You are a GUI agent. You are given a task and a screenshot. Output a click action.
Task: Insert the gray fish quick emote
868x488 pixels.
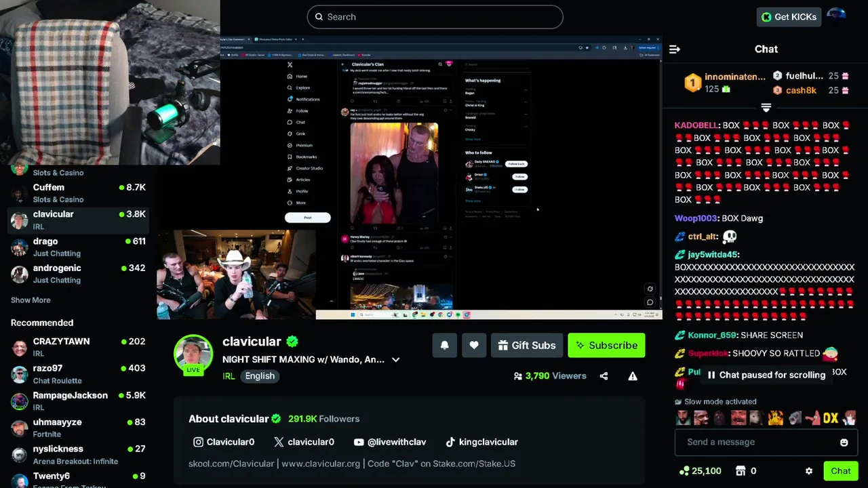point(795,418)
